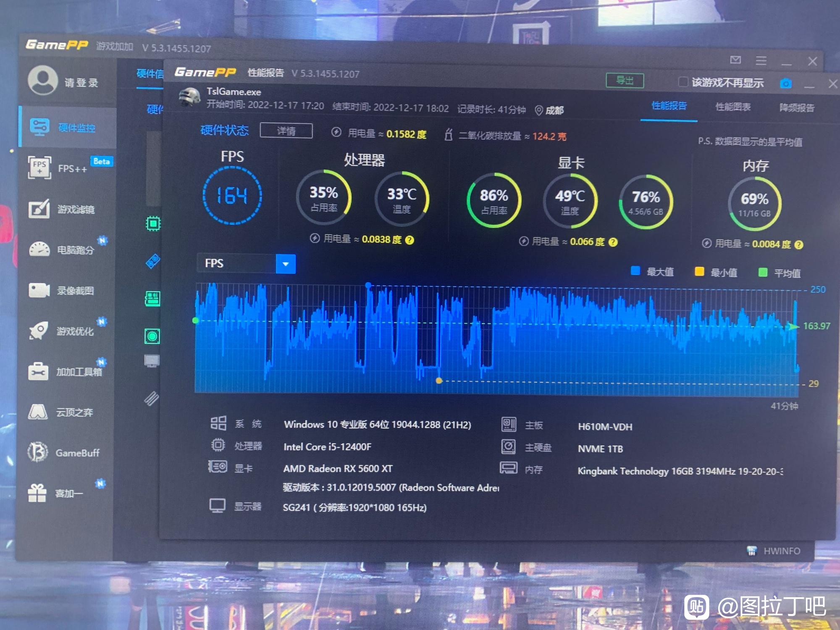Viewport: 840px width, 630px height.
Task: Select the memory stick icon in main window
Action: tap(151, 398)
